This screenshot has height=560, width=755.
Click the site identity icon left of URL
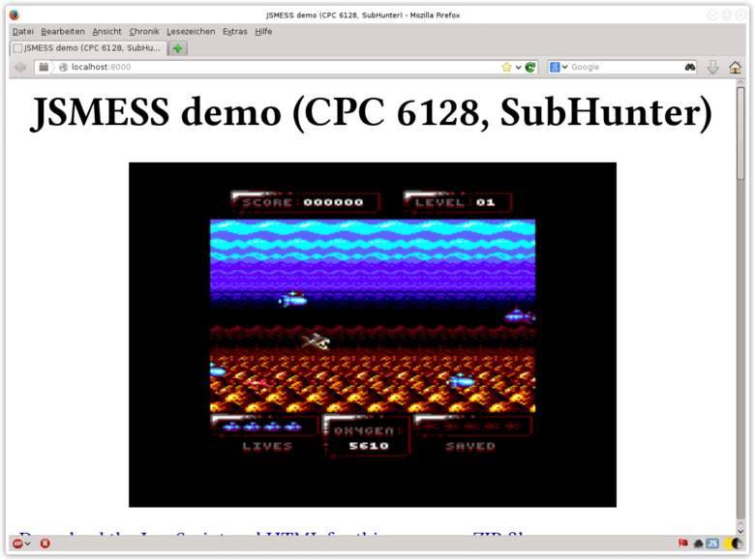[44, 68]
